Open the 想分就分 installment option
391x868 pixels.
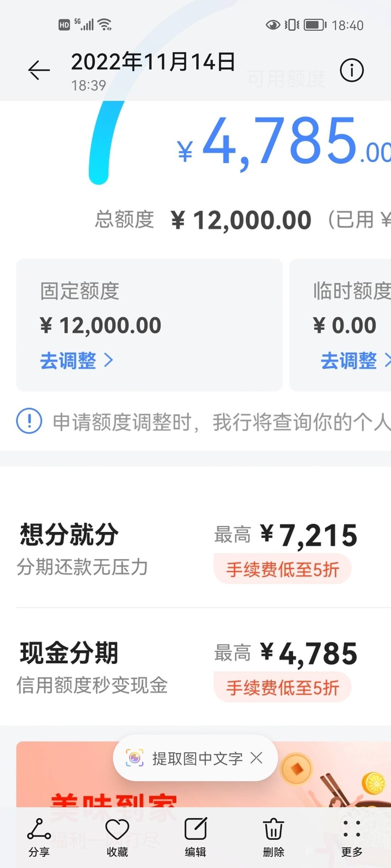195,549
